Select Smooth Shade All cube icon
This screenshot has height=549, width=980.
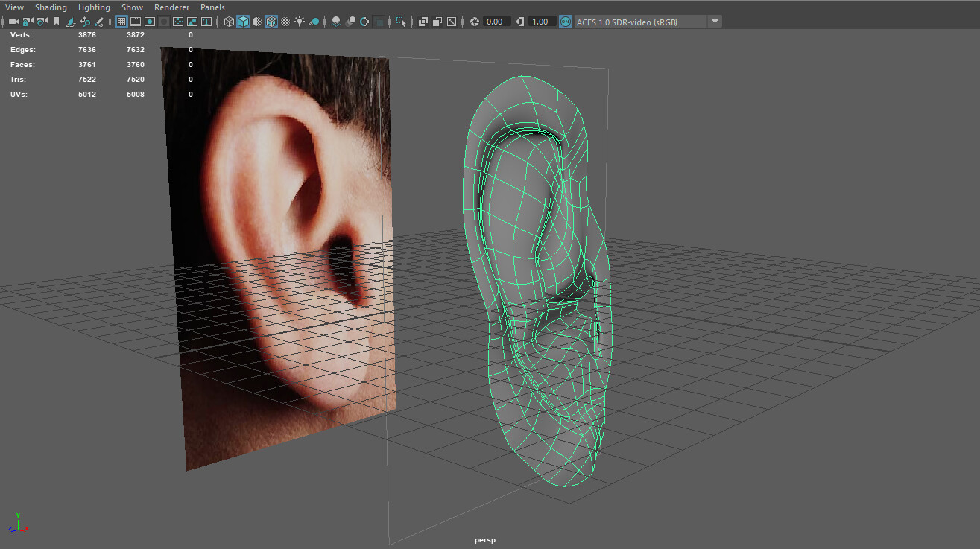[x=243, y=22]
